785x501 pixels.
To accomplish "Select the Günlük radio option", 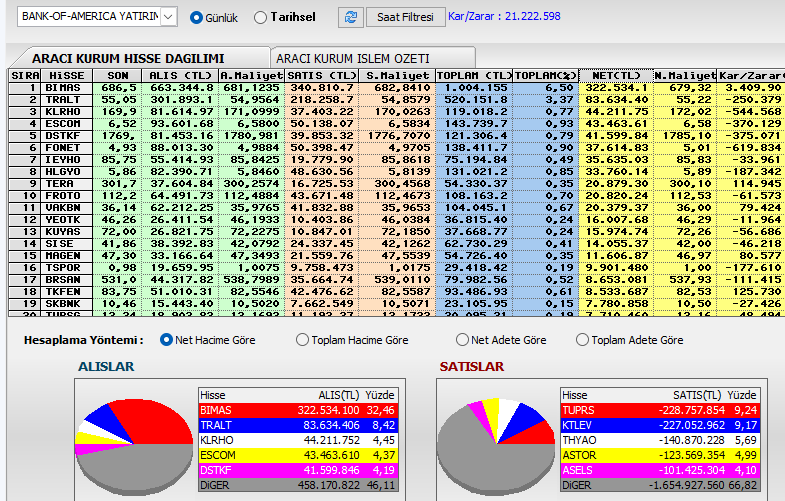I will [196, 17].
